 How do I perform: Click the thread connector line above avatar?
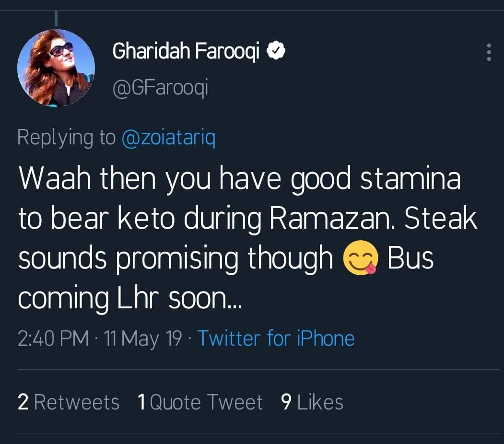(56, 18)
